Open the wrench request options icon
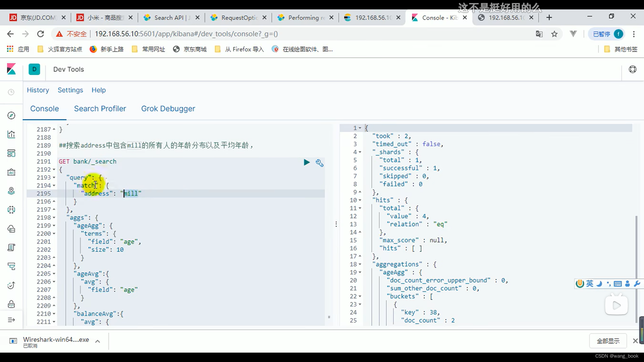The height and width of the screenshot is (362, 644). click(319, 163)
